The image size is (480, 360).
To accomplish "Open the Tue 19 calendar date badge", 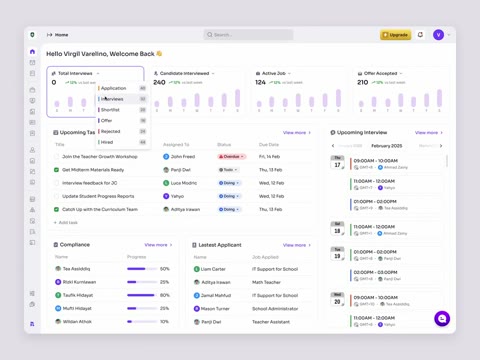I will [337, 254].
